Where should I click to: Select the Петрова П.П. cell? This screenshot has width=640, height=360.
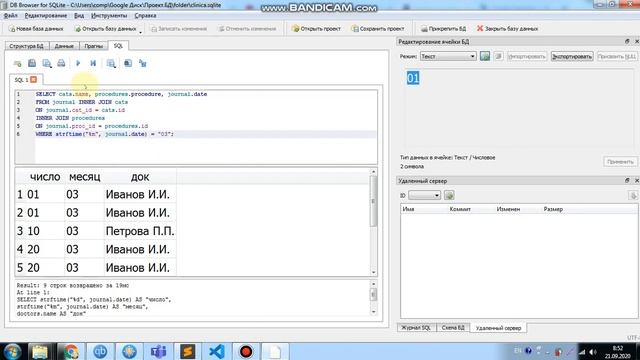(x=140, y=231)
